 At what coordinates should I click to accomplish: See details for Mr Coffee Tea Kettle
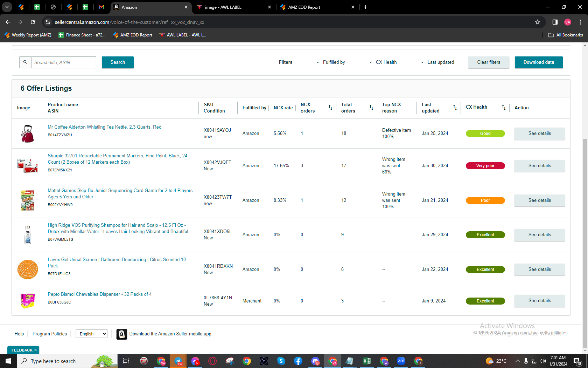click(539, 134)
